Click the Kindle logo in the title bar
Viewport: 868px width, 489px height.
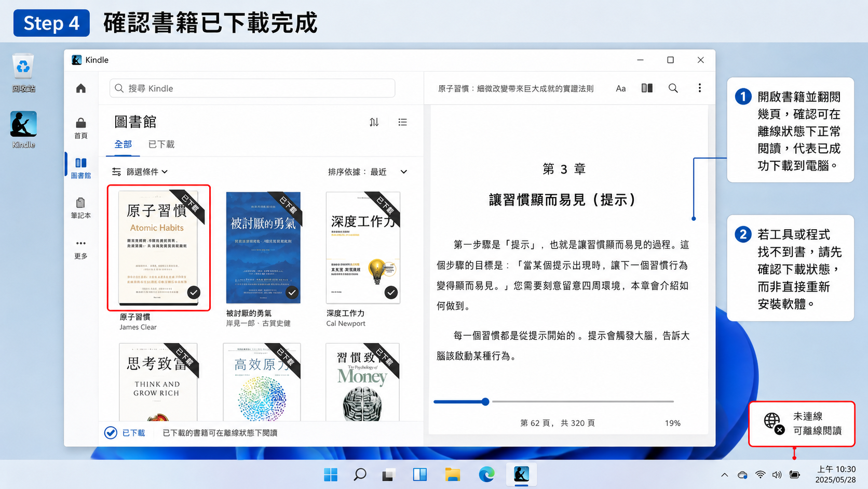pos(77,60)
